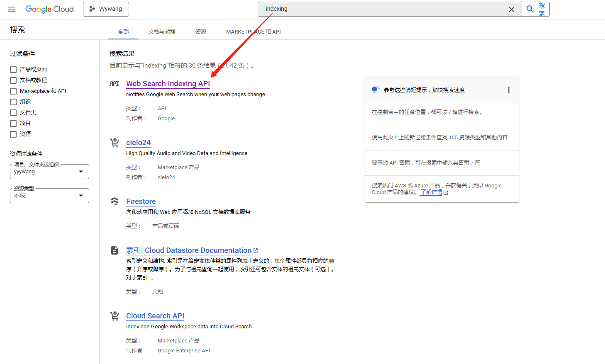Check the 产品或页面 filter checkbox
The width and height of the screenshot is (605, 364).
coord(13,70)
